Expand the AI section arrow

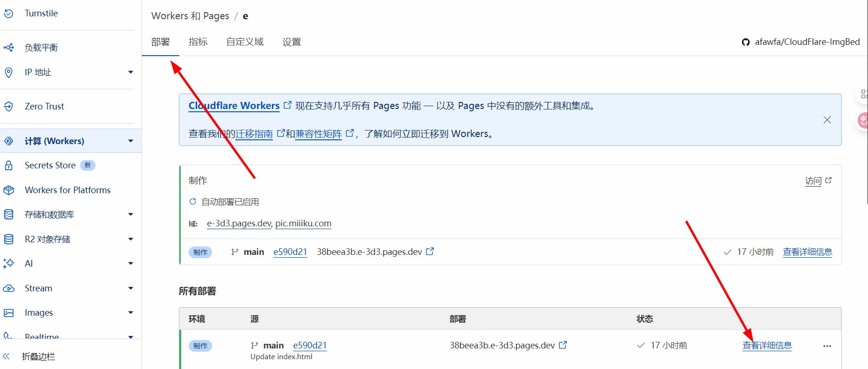coord(131,263)
